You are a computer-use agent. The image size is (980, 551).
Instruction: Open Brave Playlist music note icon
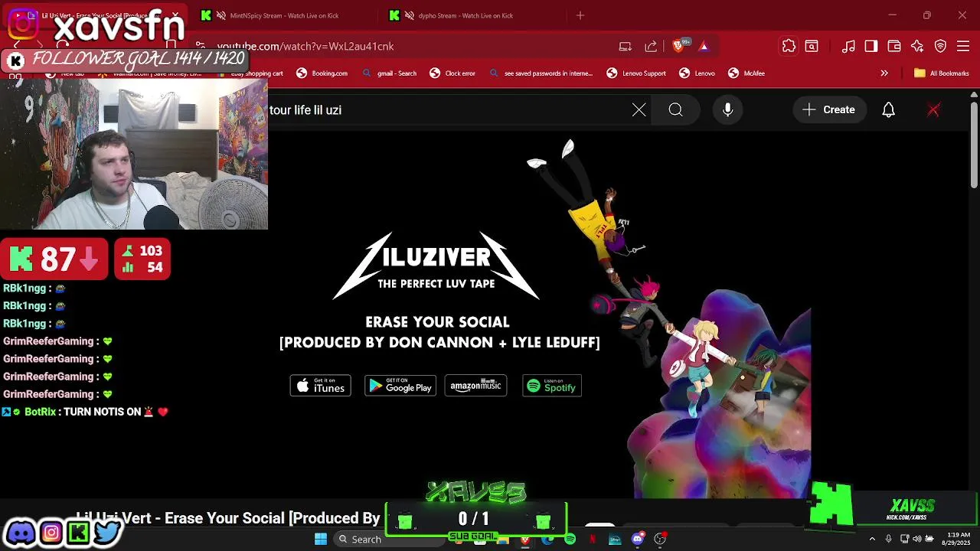[x=848, y=46]
